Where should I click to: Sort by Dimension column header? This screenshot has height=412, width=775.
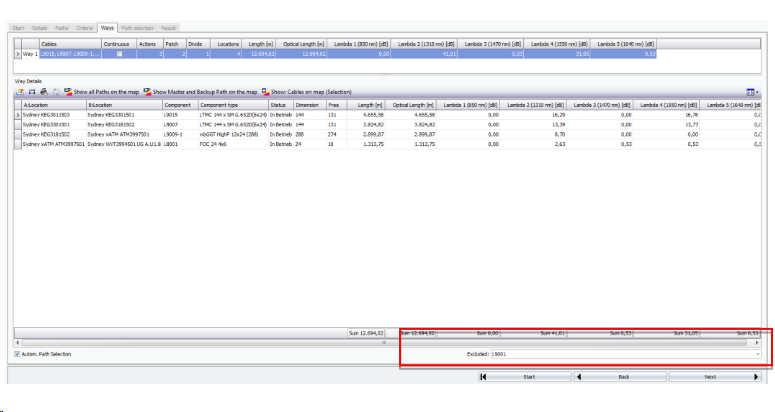click(310, 105)
